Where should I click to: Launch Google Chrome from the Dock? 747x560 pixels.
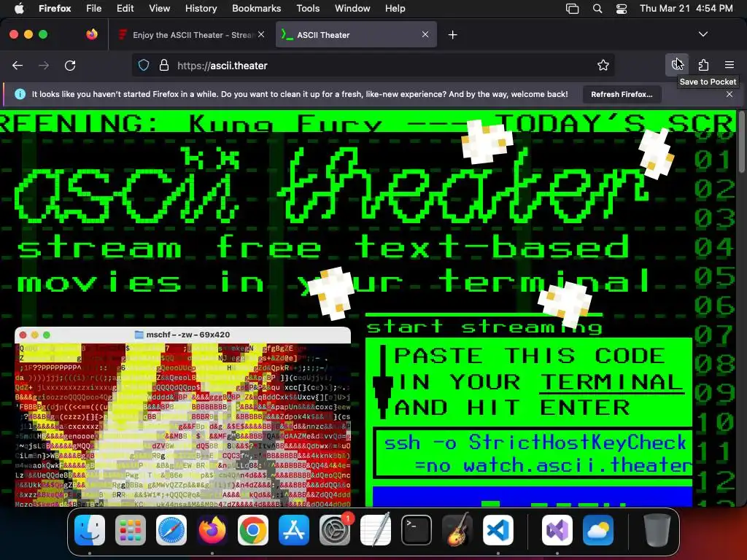253,530
